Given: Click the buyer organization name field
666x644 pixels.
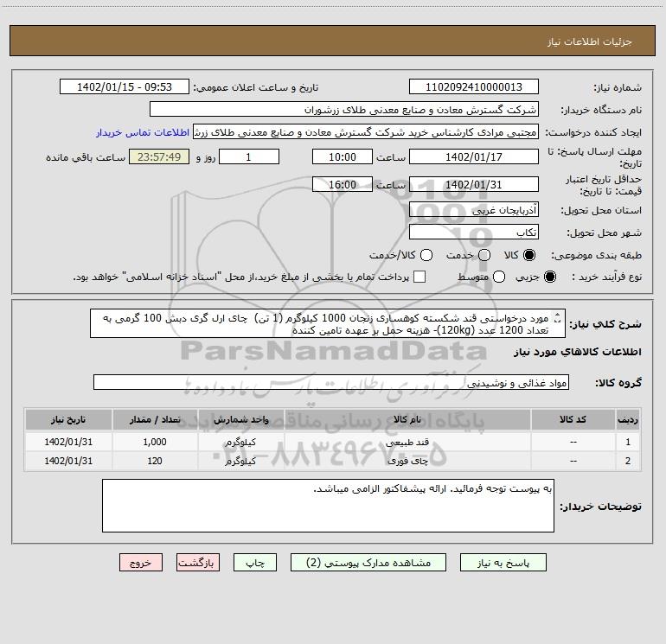Looking at the screenshot, I should 344,110.
